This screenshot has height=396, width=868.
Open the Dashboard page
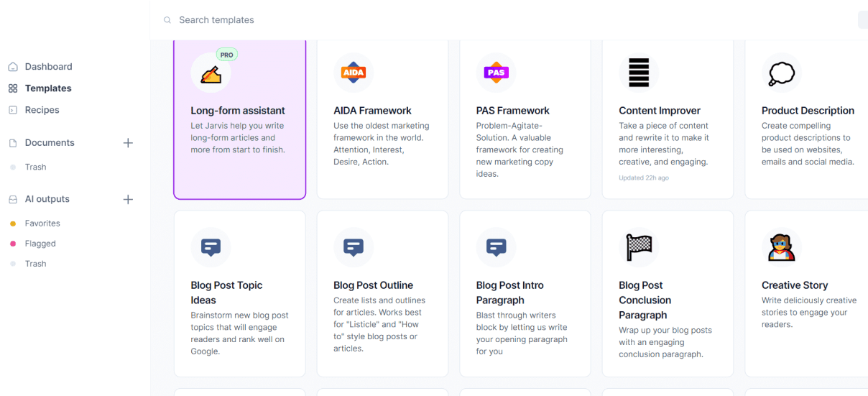(48, 67)
